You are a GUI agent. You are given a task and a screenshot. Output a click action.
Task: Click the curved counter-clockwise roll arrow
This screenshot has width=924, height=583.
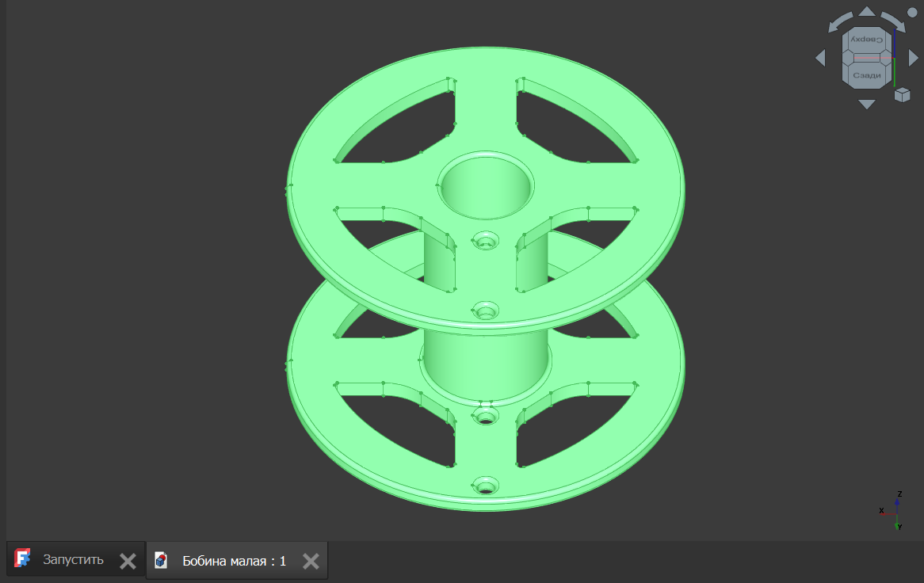[839, 22]
